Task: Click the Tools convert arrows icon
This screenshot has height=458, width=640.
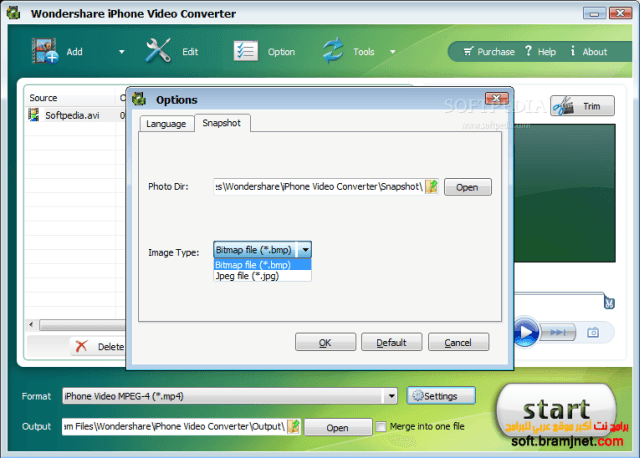Action: click(333, 51)
